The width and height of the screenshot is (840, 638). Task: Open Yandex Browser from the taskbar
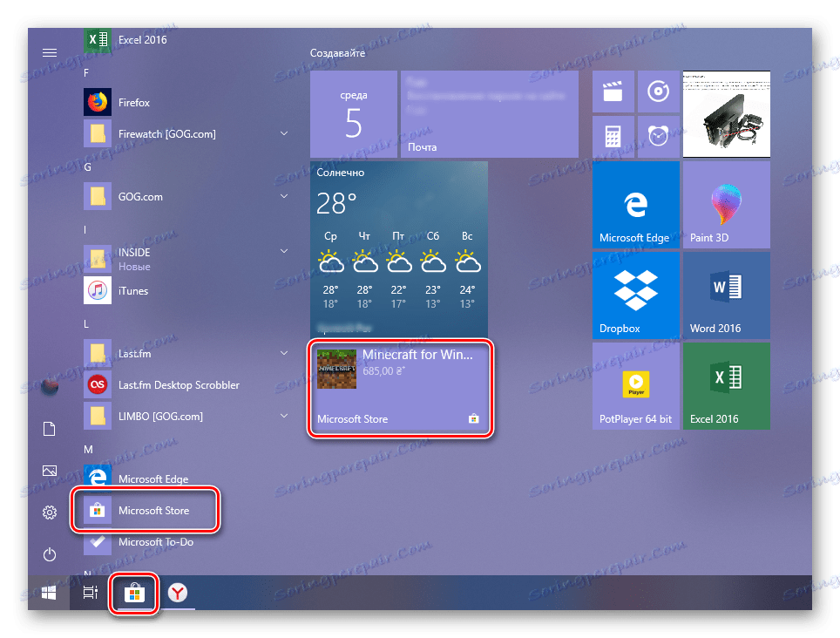pos(177,593)
